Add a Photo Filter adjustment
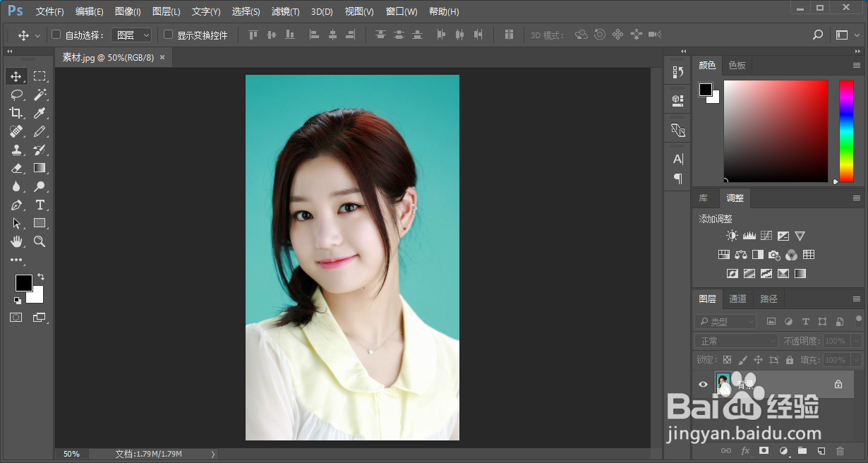This screenshot has width=868, height=463. point(774,255)
